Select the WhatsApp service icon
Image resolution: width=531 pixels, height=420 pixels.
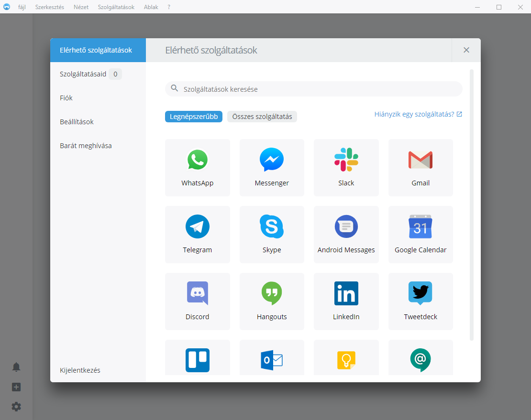coord(197,161)
